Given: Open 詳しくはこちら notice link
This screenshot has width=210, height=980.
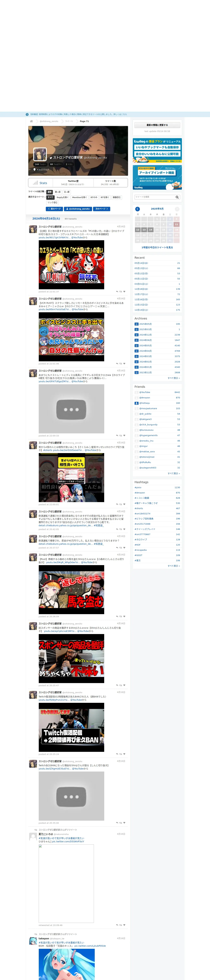Looking at the screenshot, I should pyautogui.click(x=120, y=114).
